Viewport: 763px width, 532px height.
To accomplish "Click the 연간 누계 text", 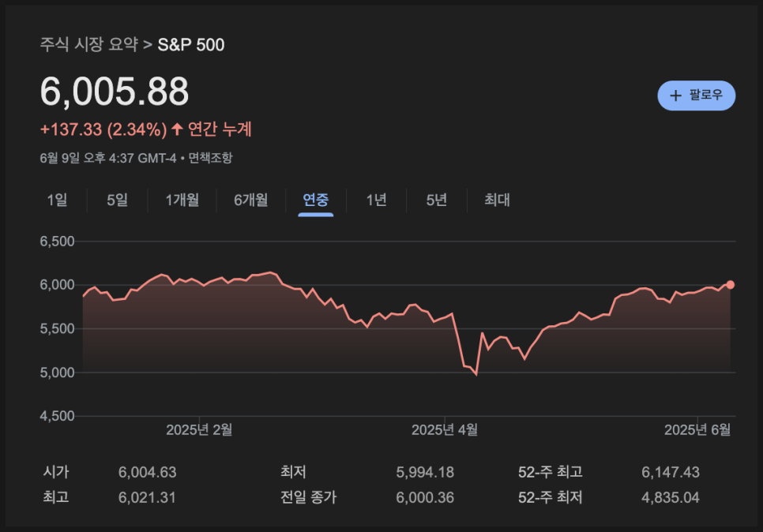I will [220, 129].
